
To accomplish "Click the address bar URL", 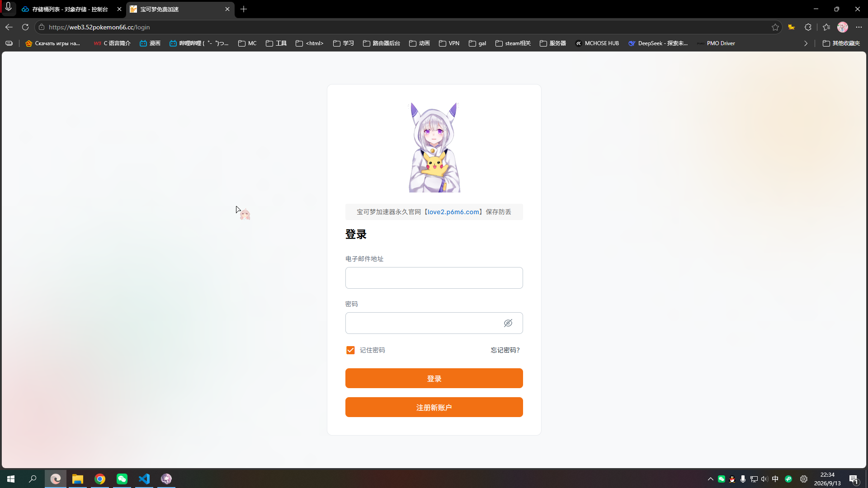I will [99, 27].
